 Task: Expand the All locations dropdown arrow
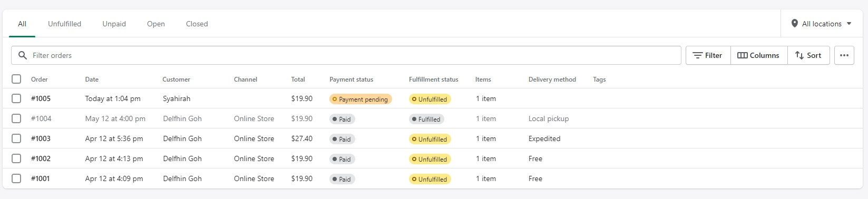[x=849, y=24]
